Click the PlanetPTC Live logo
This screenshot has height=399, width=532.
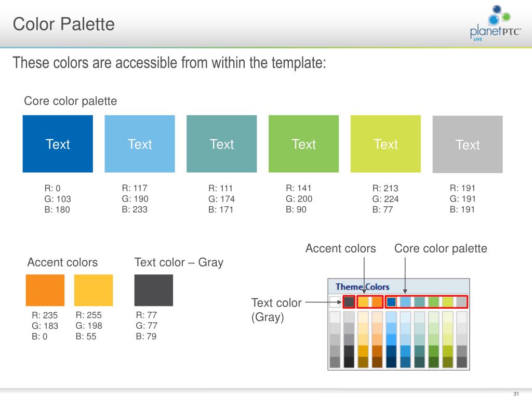pos(495,23)
